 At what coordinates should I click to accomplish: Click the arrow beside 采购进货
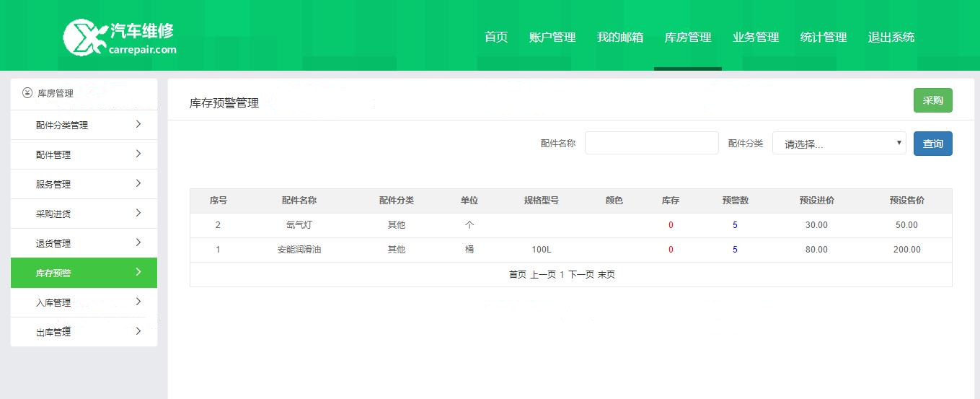pyautogui.click(x=138, y=213)
